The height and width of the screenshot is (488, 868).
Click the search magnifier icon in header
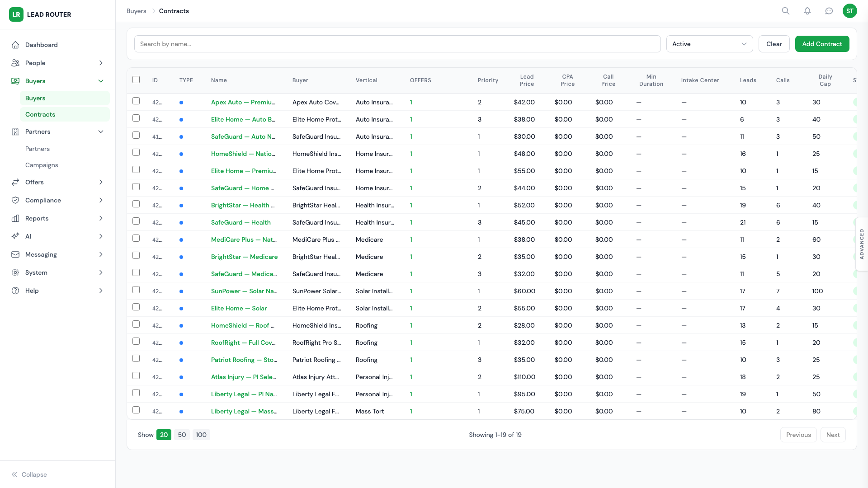786,11
